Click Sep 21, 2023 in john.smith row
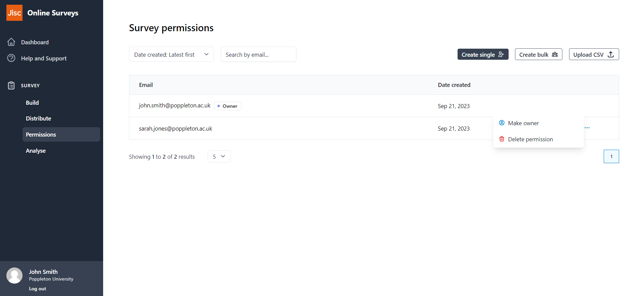This screenshot has height=296, width=644. tap(454, 106)
